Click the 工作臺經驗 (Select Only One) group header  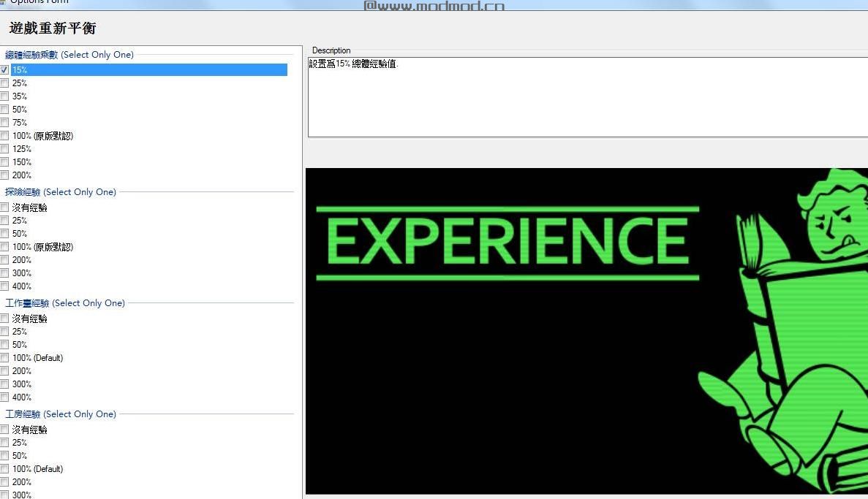pyautogui.click(x=65, y=303)
